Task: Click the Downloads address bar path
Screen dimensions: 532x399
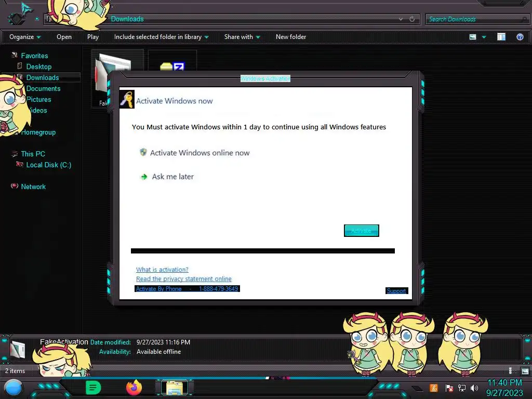Action: (x=127, y=19)
